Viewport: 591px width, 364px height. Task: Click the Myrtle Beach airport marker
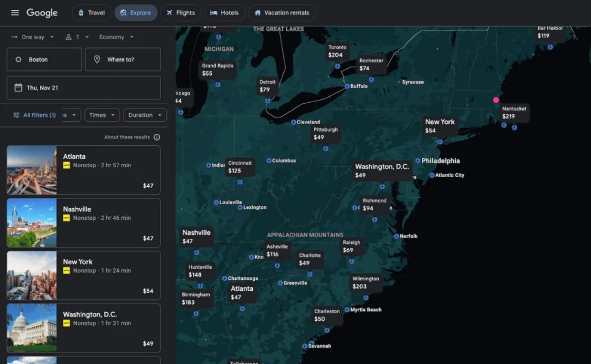coord(347,310)
